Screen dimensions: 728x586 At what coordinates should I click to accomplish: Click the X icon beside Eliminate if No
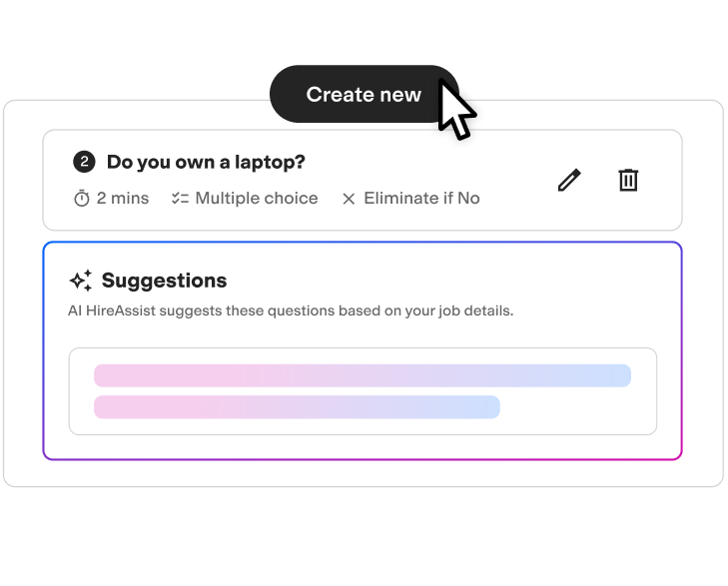(349, 199)
